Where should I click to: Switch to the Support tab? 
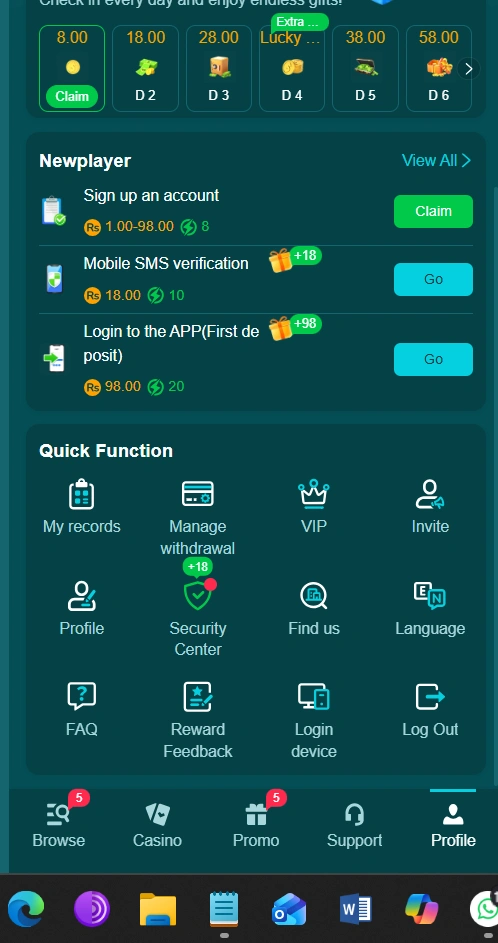[355, 826]
